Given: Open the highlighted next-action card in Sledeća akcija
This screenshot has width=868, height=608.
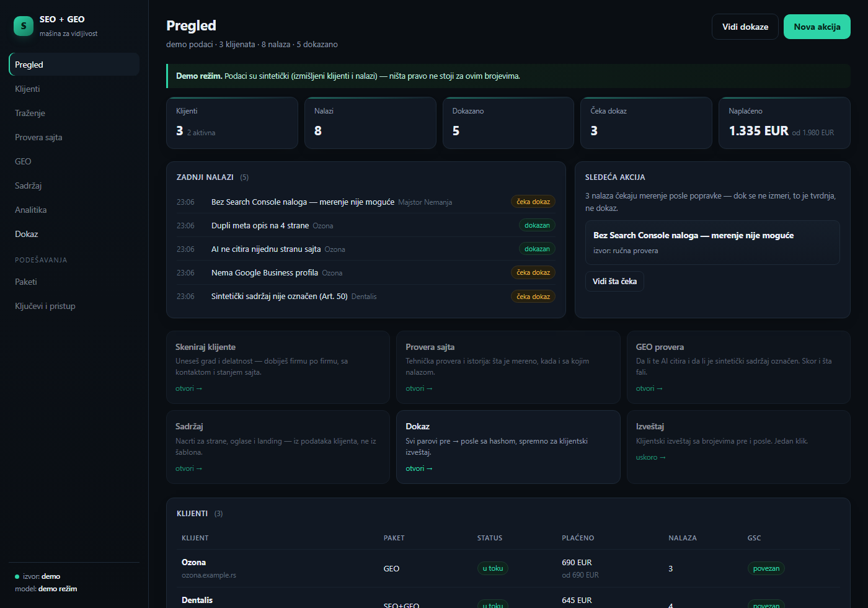Looking at the screenshot, I should point(712,243).
